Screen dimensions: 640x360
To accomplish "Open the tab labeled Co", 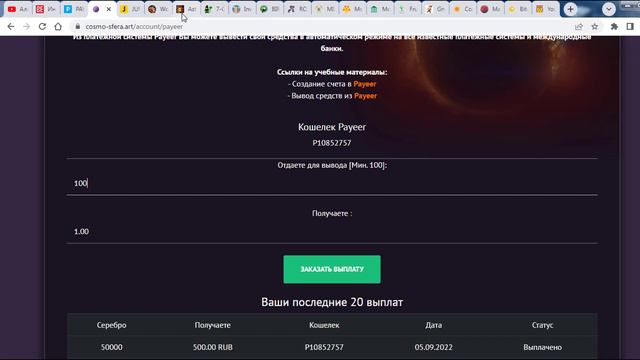I will (463, 9).
